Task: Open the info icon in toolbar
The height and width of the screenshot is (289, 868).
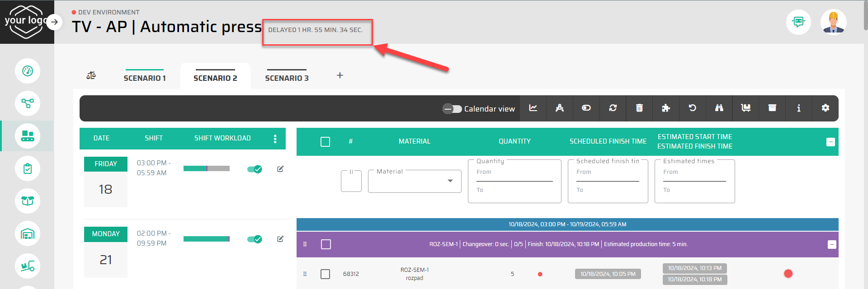Action: pos(798,108)
